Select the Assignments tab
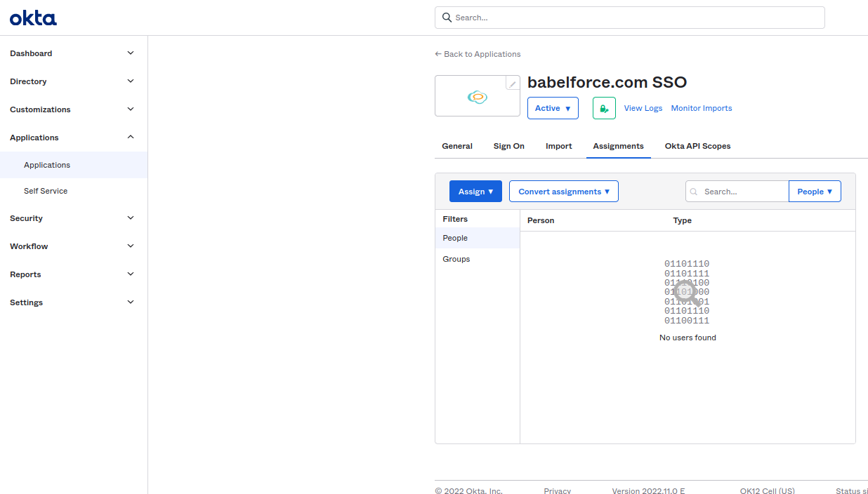The image size is (868, 494). pos(619,146)
